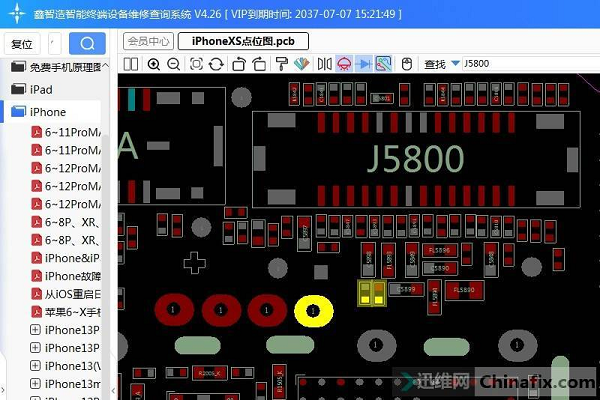Click the mirror flip board icon
Viewport: 600px width, 400px height.
click(x=324, y=64)
